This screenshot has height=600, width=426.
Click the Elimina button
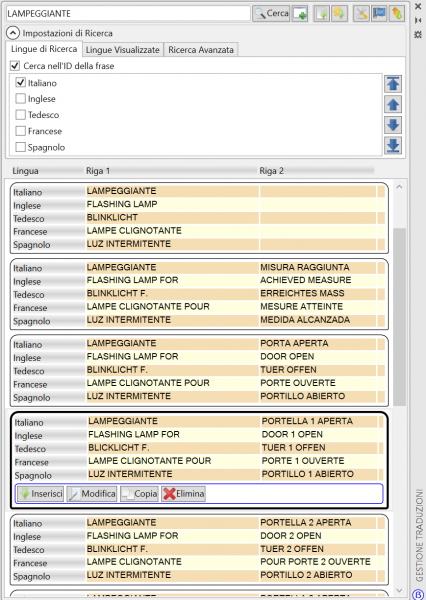tap(183, 494)
